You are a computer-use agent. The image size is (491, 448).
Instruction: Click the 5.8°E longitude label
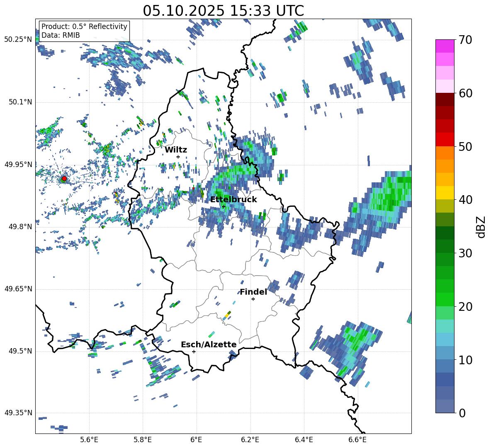coord(143,440)
